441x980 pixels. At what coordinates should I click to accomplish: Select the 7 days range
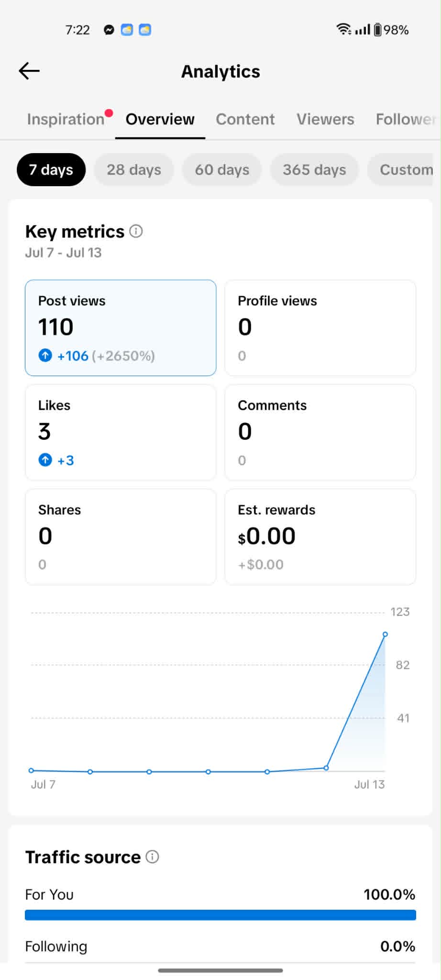(x=51, y=170)
